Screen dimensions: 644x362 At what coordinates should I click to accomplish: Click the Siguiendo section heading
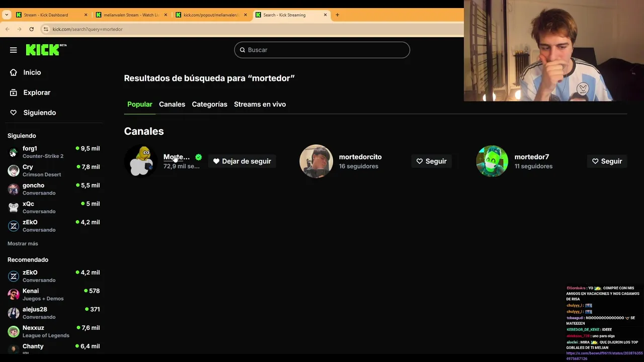point(22,136)
